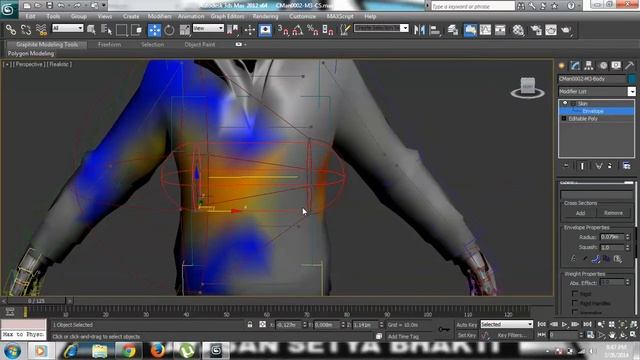
Task: Open the Selected key filter dropdown
Action: coord(507,324)
